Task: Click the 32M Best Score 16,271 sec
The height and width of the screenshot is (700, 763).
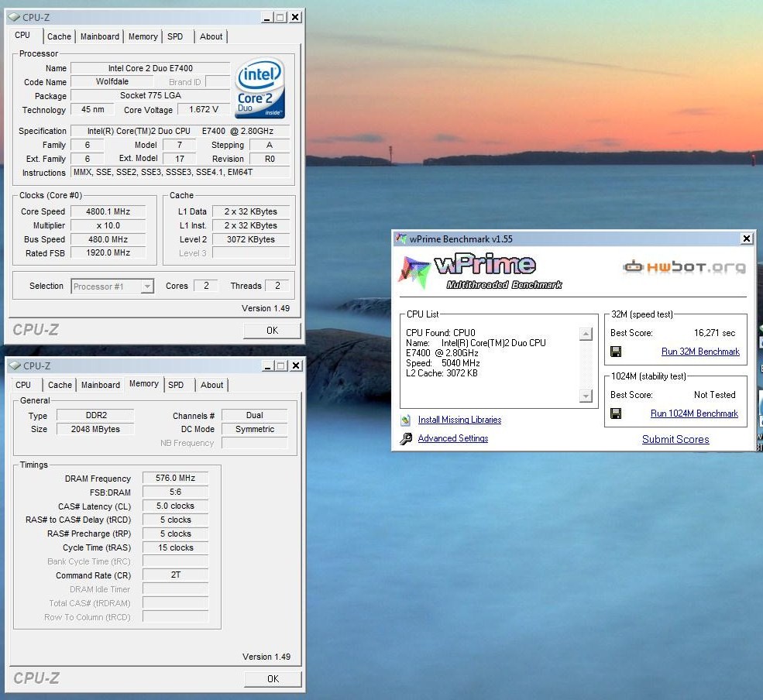Action: point(714,333)
